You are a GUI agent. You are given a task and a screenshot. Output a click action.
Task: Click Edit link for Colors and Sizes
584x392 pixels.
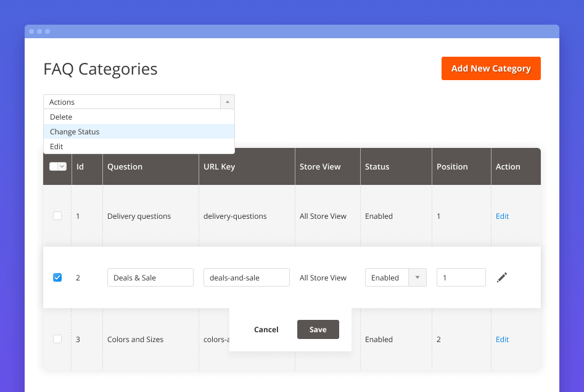click(502, 340)
